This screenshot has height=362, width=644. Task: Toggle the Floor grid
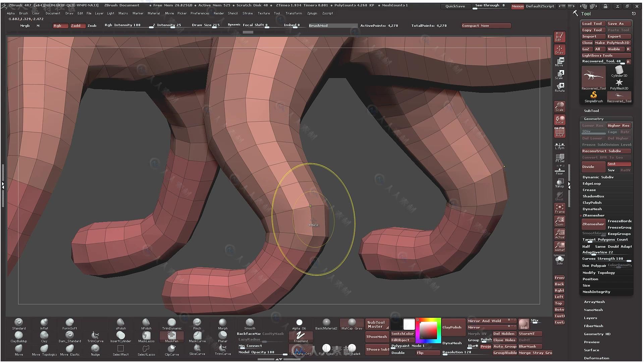click(559, 170)
